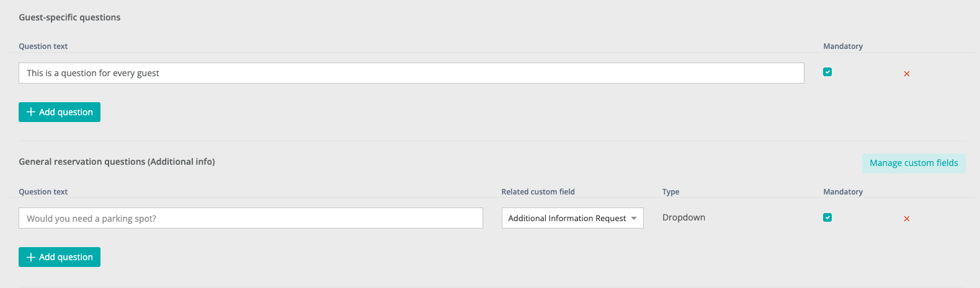Uncheck Mandatory for the parking spot question

tap(827, 217)
